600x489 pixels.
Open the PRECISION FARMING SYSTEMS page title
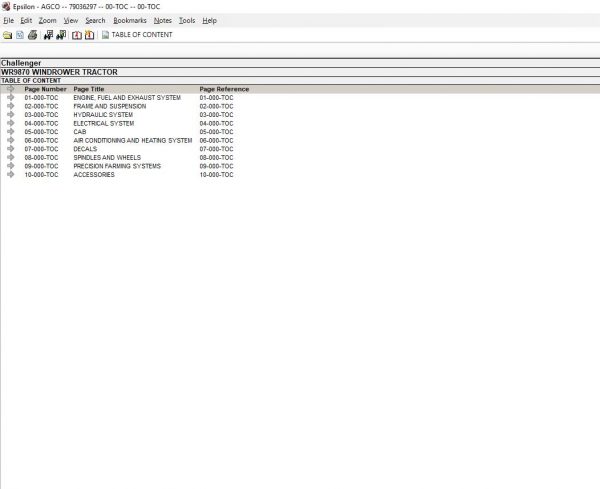pyautogui.click(x=117, y=166)
